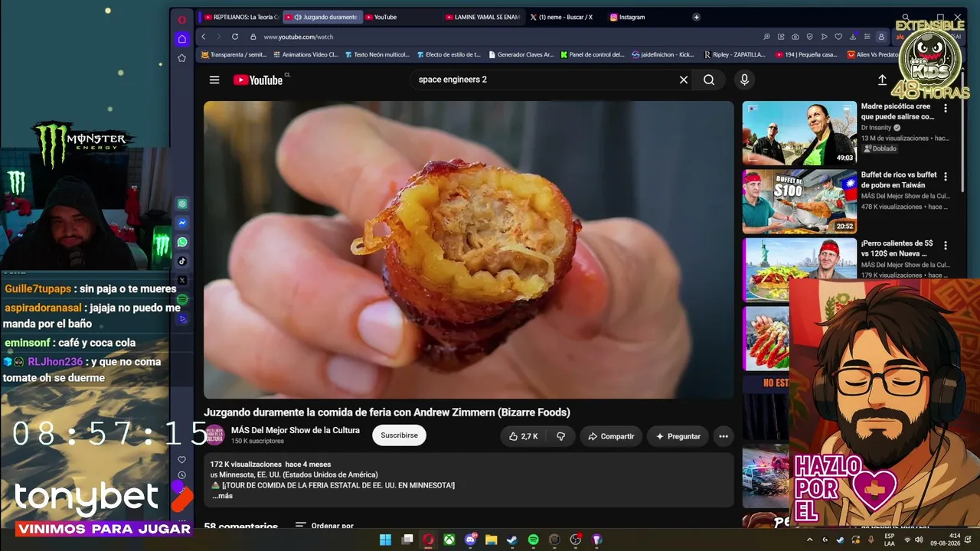The height and width of the screenshot is (551, 980).
Task: Show hidden system tray icons
Action: click(810, 540)
